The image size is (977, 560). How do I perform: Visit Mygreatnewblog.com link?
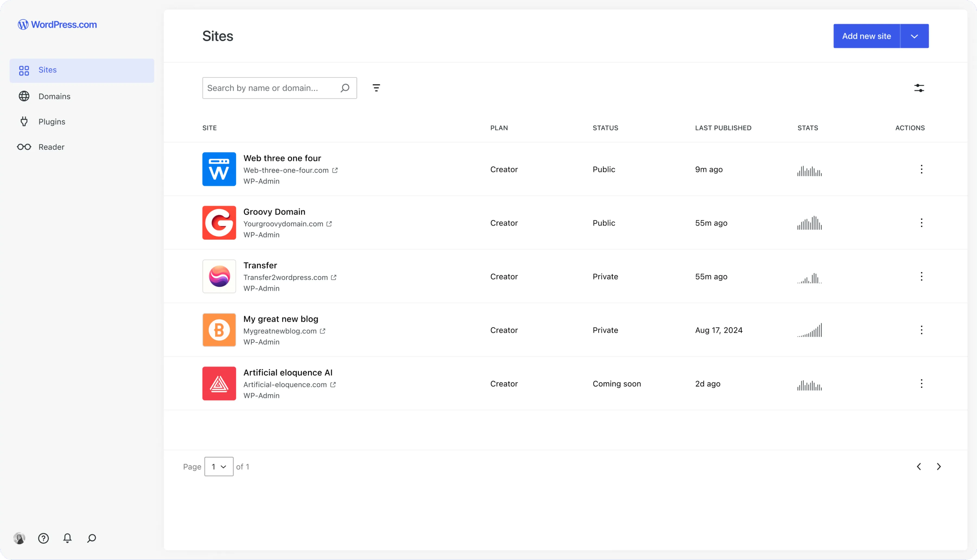pyautogui.click(x=285, y=331)
